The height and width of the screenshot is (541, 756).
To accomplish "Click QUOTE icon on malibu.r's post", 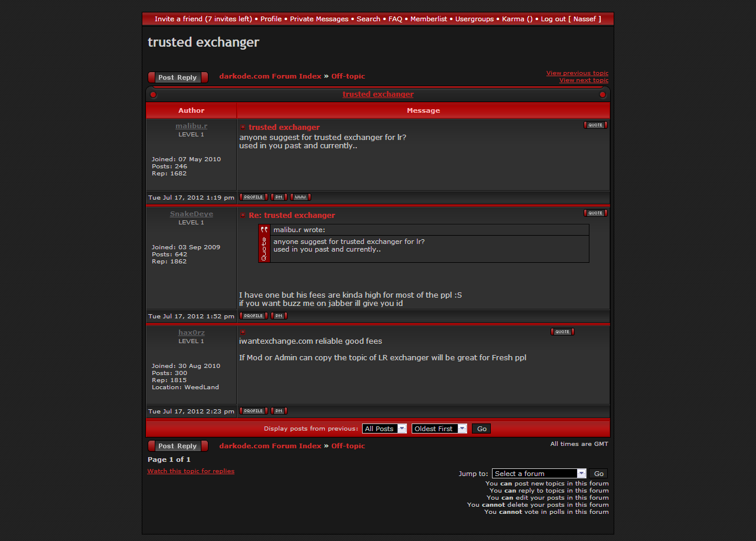I will [595, 125].
